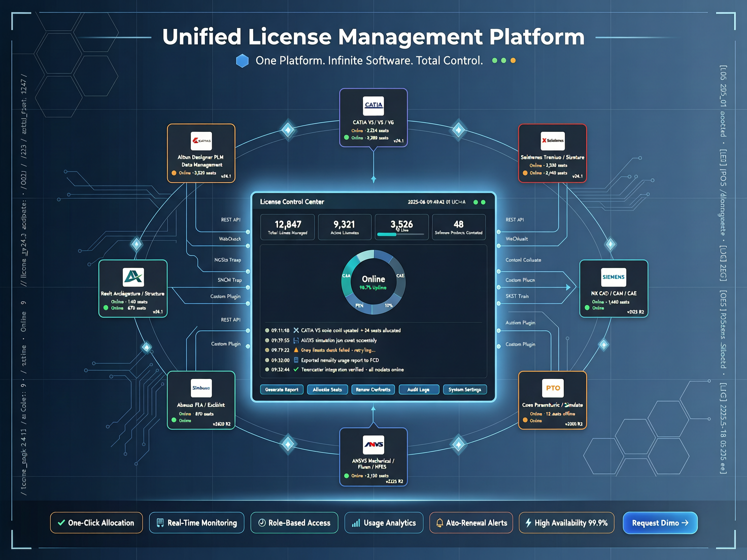Image resolution: width=747 pixels, height=560 pixels.
Task: Click the clock icon in Role-Based Access
Action: click(262, 523)
